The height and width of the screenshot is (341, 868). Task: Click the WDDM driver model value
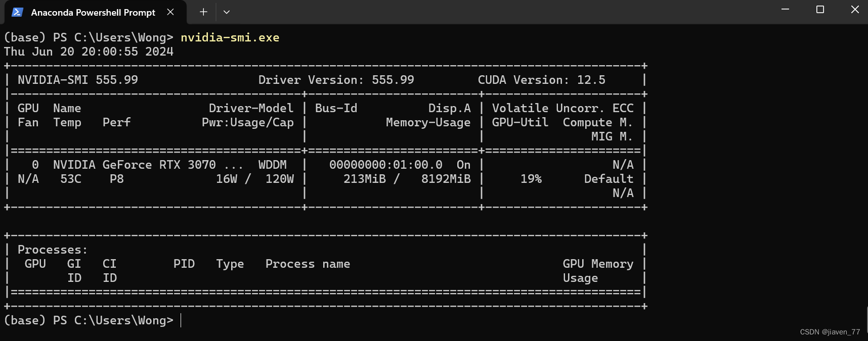(273, 165)
